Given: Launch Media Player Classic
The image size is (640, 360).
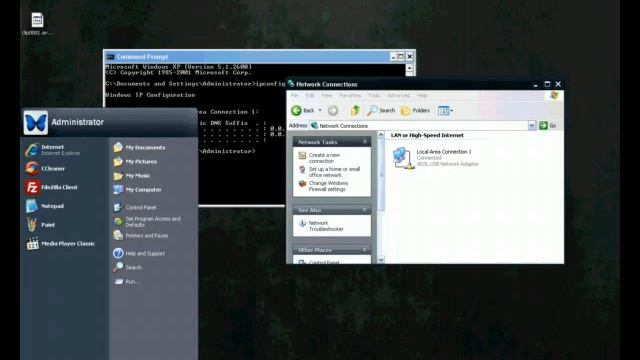Looking at the screenshot, I should pos(60,244).
